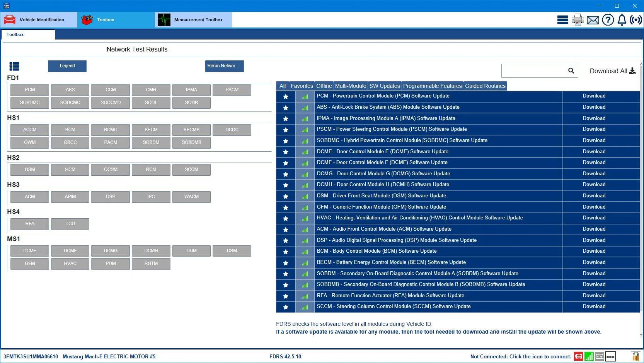This screenshot has width=644, height=363.
Task: Click signal icon on RFA software update row
Action: (305, 296)
